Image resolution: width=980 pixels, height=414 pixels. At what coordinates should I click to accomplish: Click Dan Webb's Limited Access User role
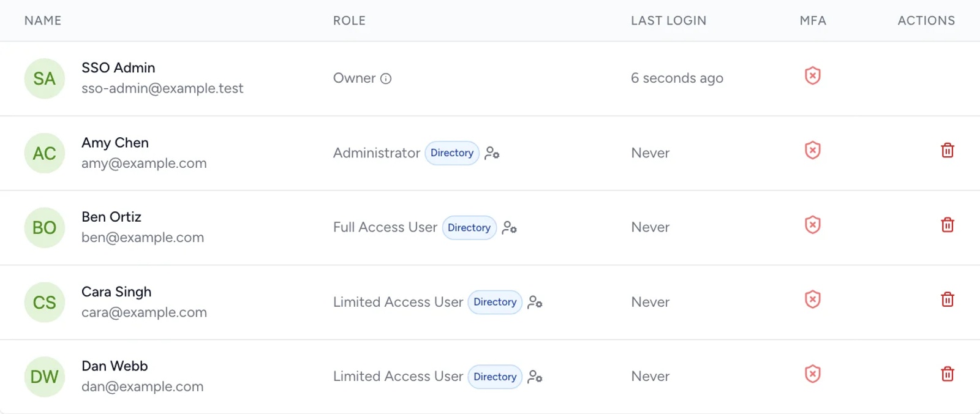click(x=398, y=377)
